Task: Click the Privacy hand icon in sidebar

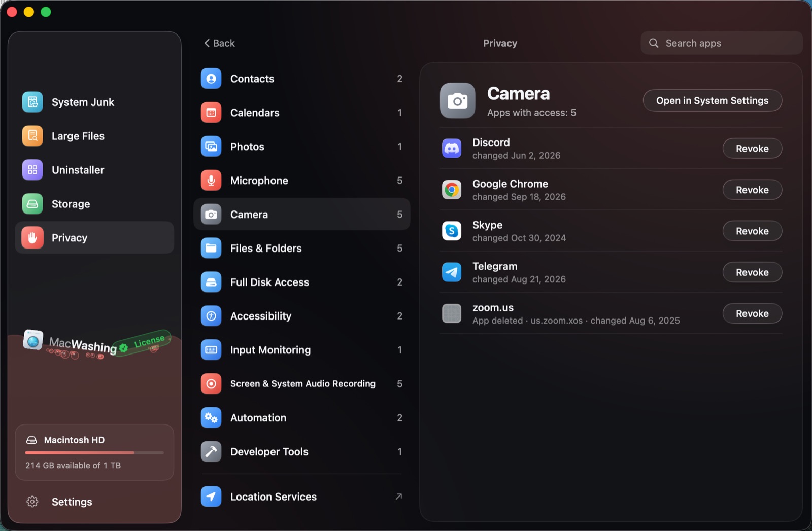Action: coord(32,238)
